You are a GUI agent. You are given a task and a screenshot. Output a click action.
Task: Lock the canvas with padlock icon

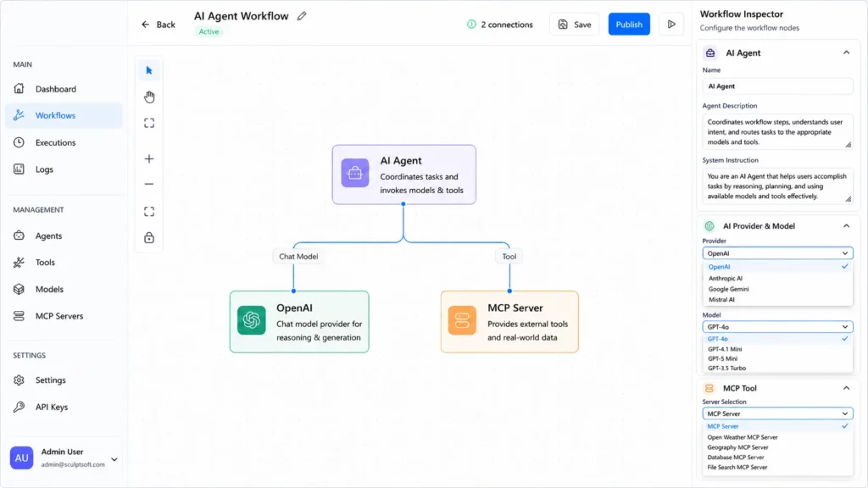coord(149,238)
